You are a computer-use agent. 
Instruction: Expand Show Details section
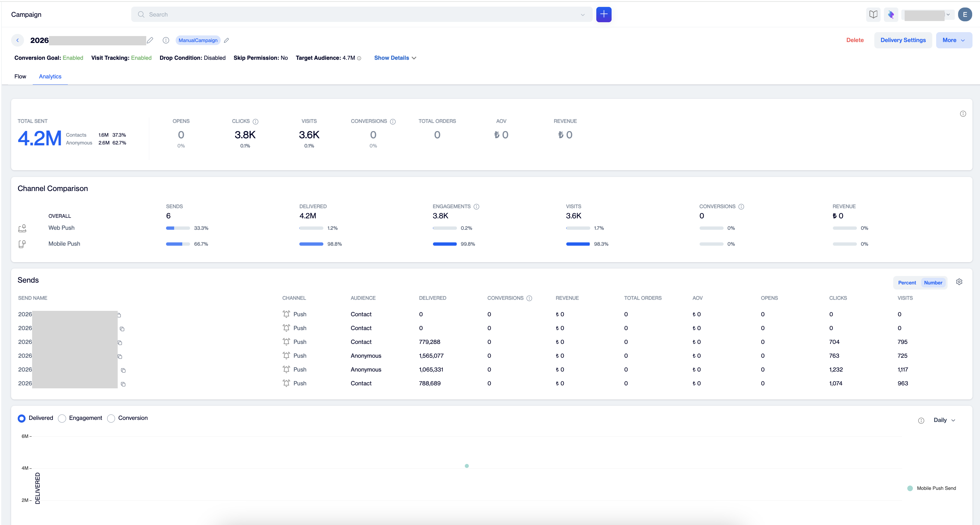point(395,58)
